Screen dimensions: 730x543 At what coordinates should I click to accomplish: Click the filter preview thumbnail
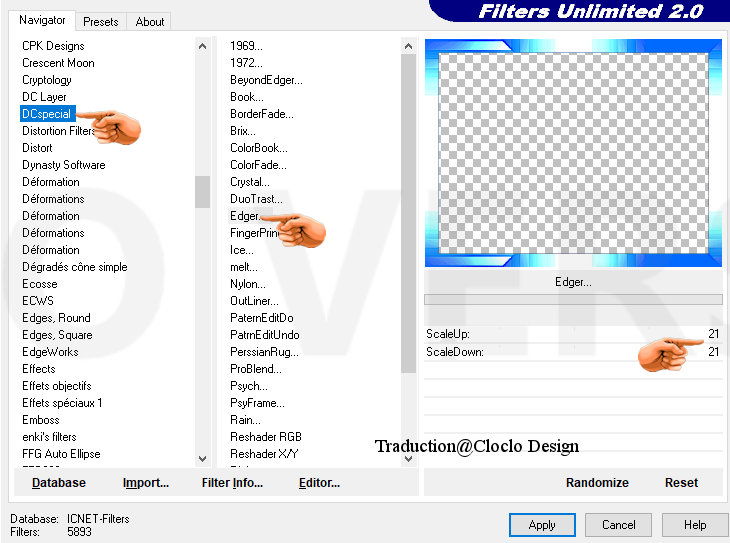click(x=573, y=153)
